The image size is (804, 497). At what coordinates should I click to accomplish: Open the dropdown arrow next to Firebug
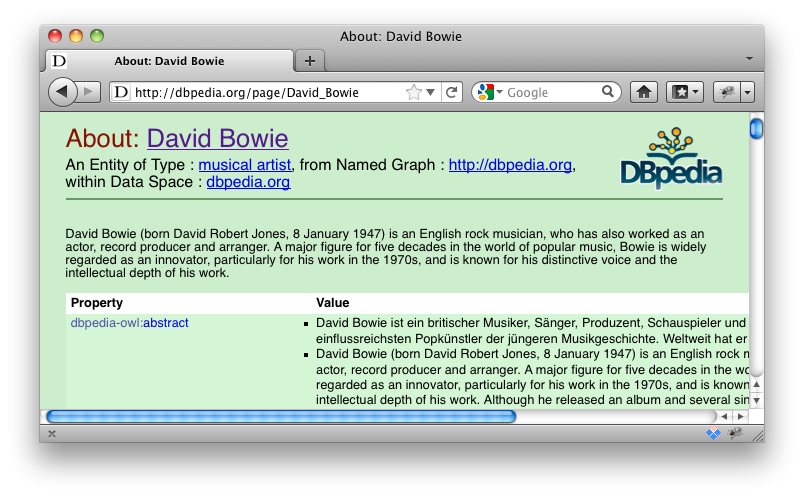tap(748, 92)
